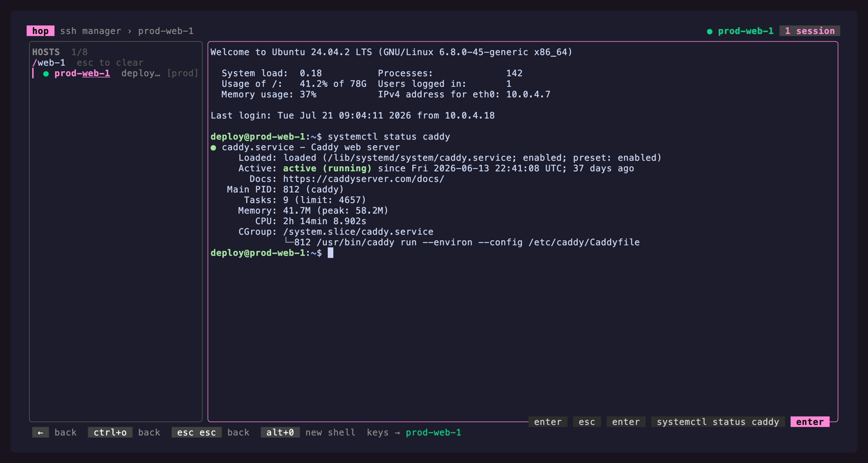The height and width of the screenshot is (463, 868).
Task: Click the pink 'hop' app badge
Action: pyautogui.click(x=41, y=31)
